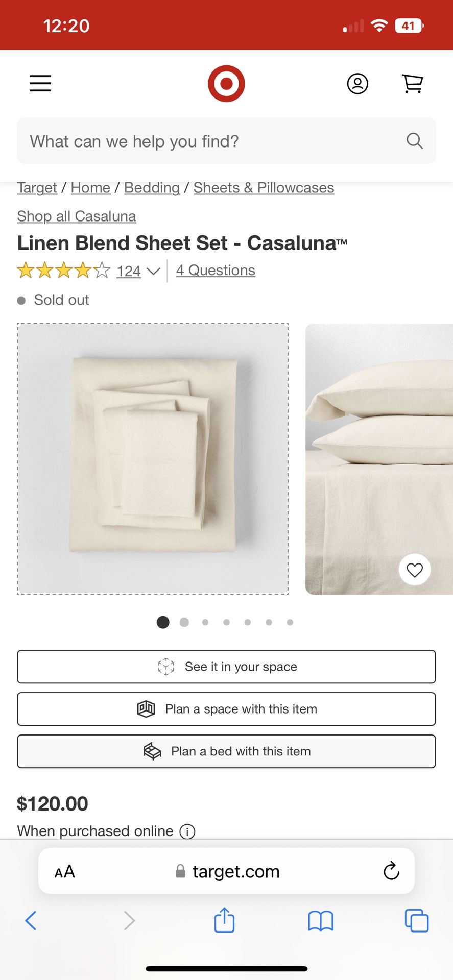
Task: Open the hamburger menu
Action: [40, 83]
